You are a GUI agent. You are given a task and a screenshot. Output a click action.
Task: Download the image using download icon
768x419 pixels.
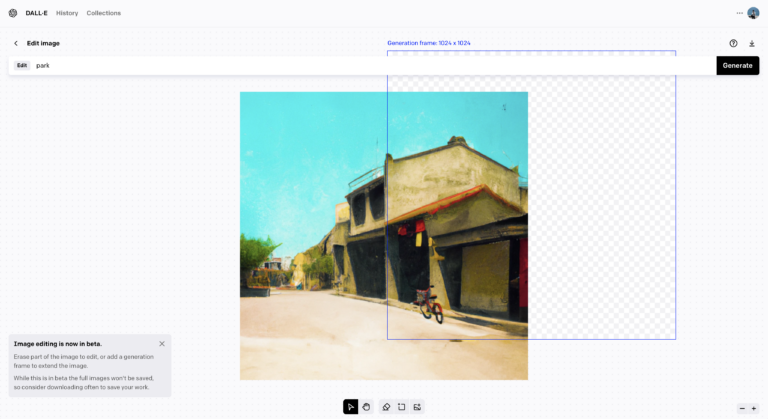coord(752,44)
